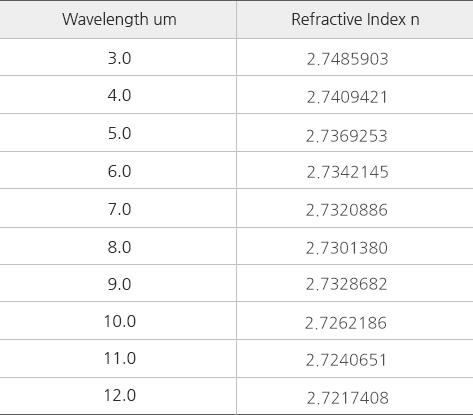Click the 6.0 wavelength cell
The width and height of the screenshot is (473, 415).
pos(119,171)
